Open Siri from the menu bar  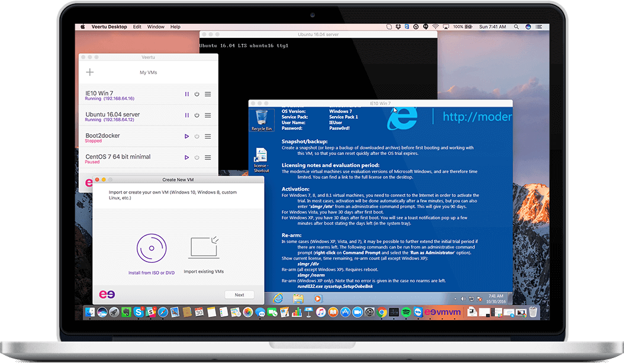click(x=528, y=27)
